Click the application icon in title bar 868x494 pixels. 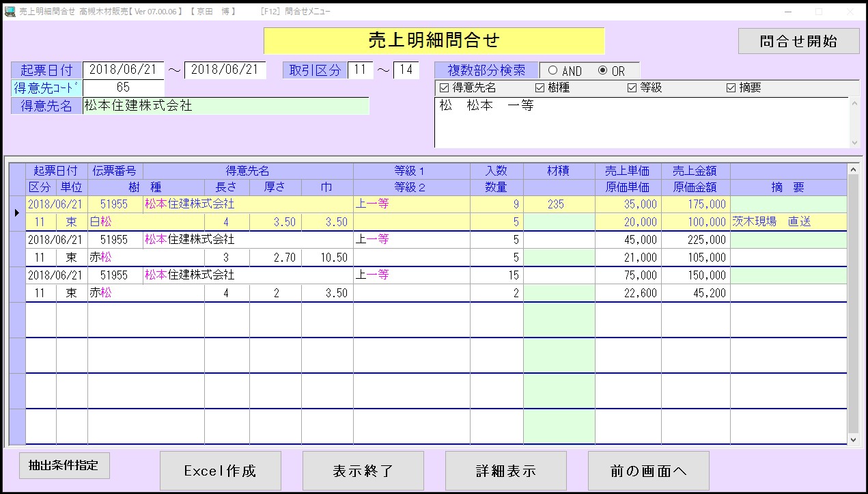[10, 12]
